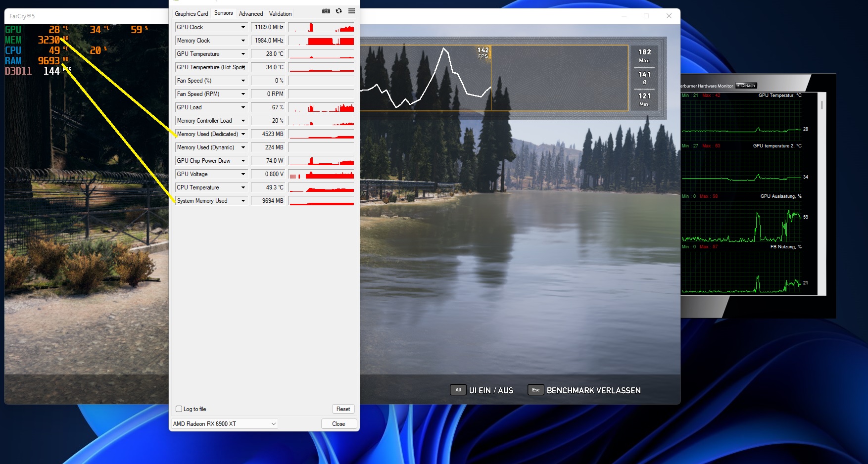This screenshot has width=868, height=464.
Task: Click the dynamic memory value 224 MB
Action: point(268,147)
